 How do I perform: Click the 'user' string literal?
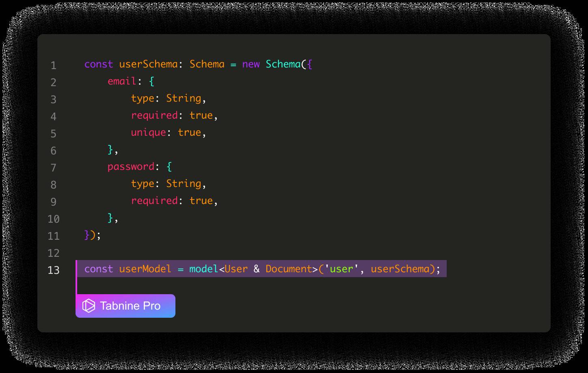[x=342, y=269]
